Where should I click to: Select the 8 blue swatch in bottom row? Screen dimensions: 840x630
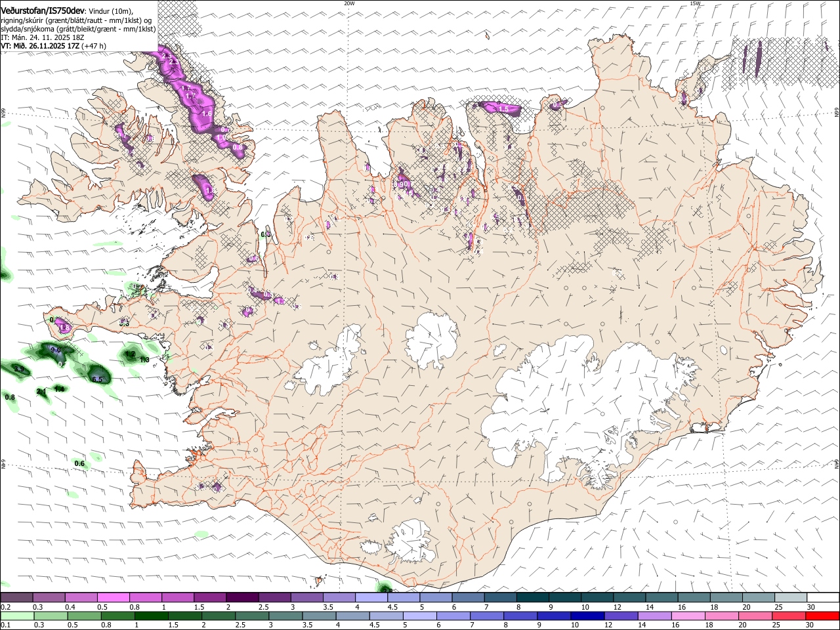click(520, 616)
